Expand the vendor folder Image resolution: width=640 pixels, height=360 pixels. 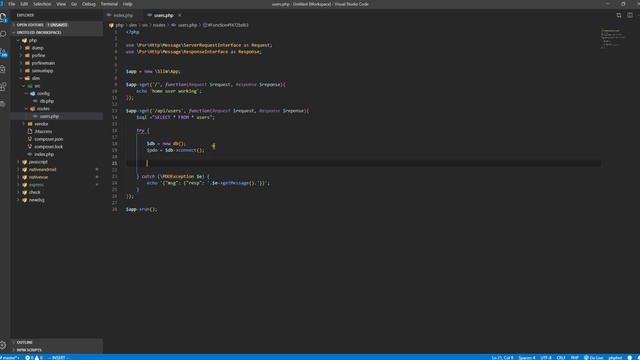(57, 124)
